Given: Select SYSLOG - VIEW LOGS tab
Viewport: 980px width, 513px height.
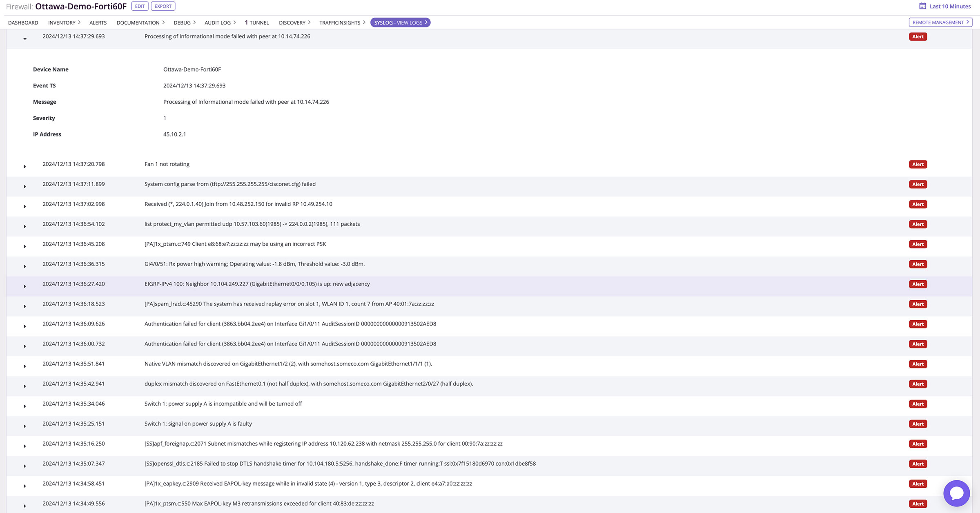Looking at the screenshot, I should tap(400, 22).
